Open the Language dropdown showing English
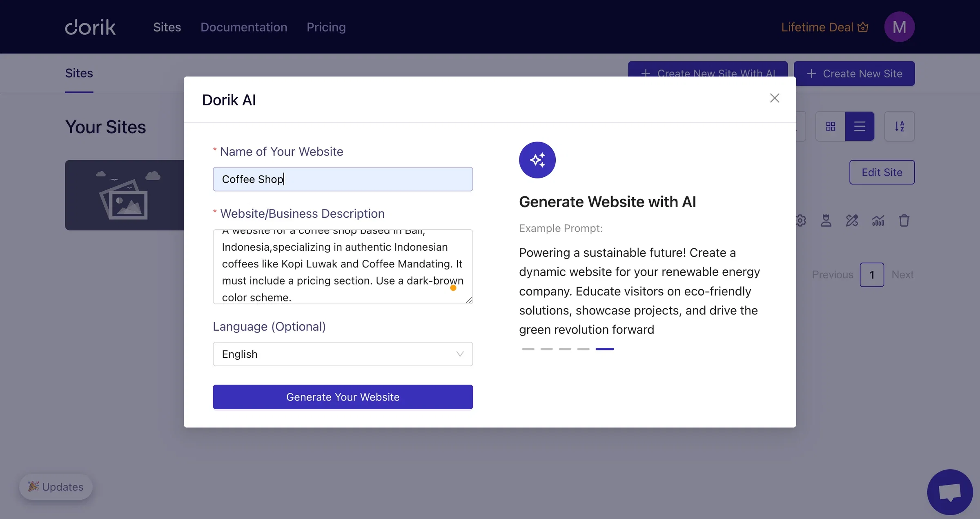 tap(343, 354)
